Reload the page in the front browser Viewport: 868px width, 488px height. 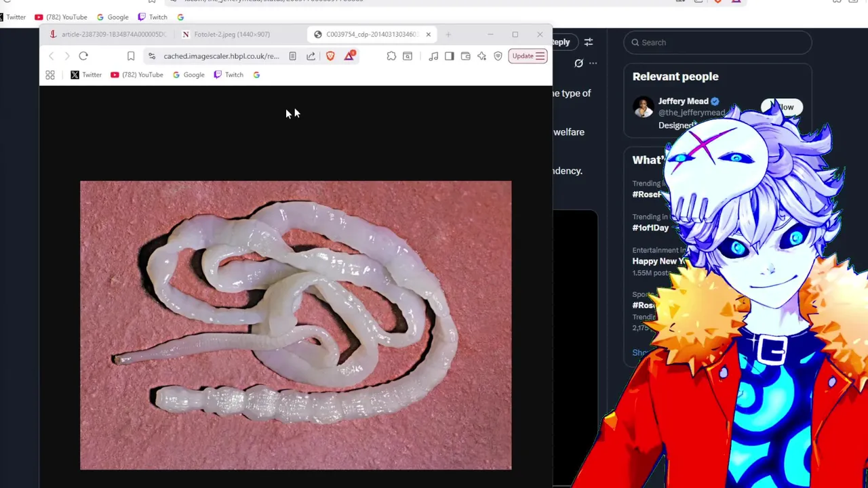click(83, 56)
